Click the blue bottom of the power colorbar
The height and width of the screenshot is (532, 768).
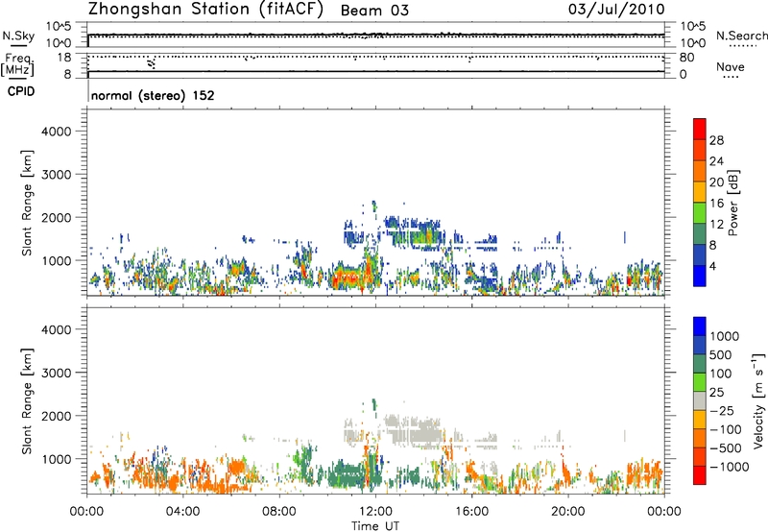tap(700, 276)
